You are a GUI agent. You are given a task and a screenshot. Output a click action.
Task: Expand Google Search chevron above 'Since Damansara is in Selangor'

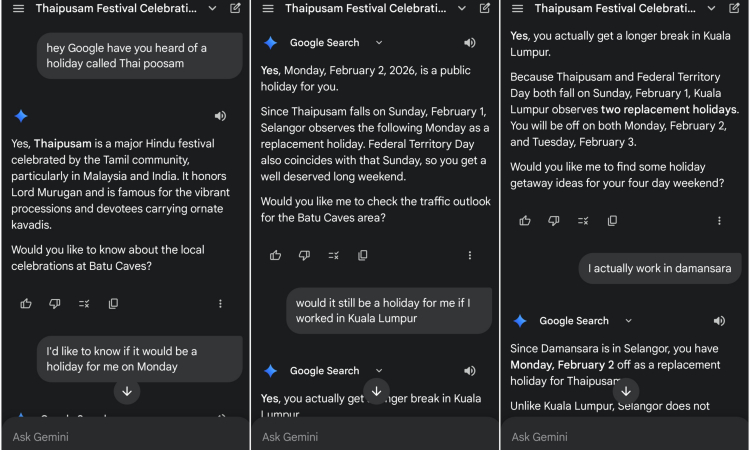tap(629, 321)
